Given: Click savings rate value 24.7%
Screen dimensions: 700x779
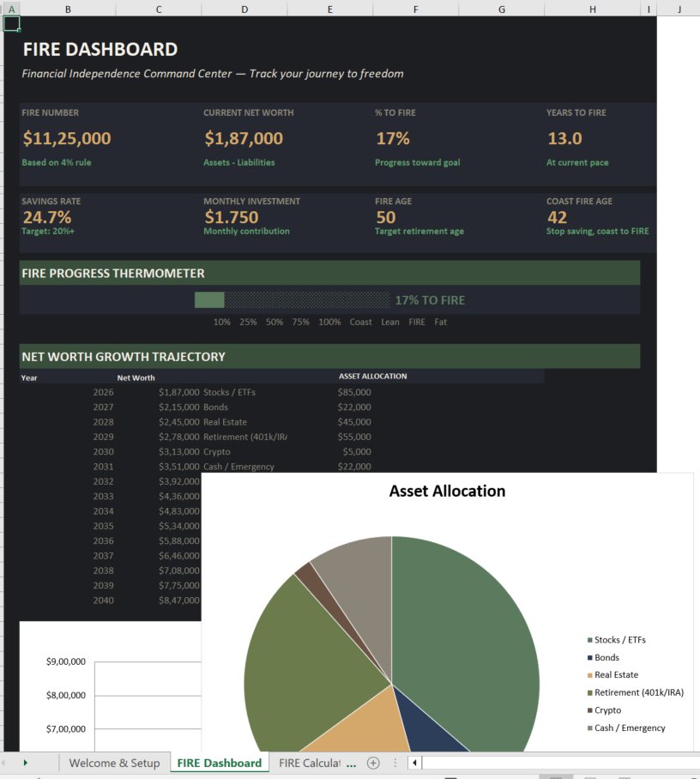Looking at the screenshot, I should coord(47,217).
